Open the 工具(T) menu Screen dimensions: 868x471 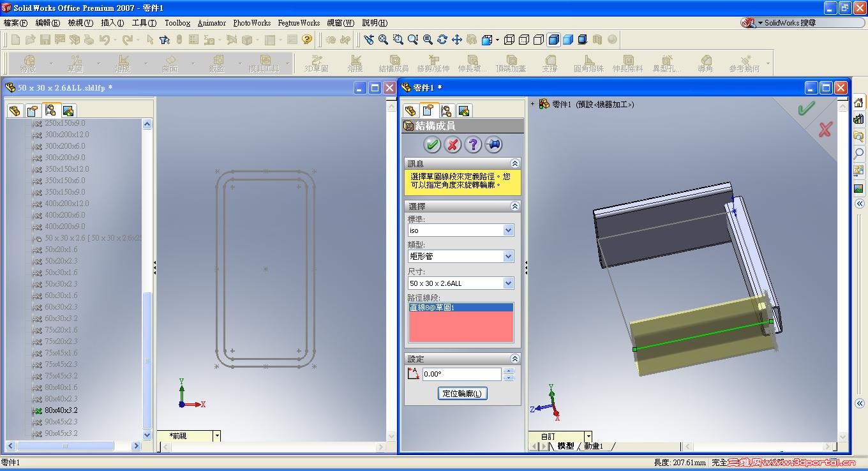144,23
